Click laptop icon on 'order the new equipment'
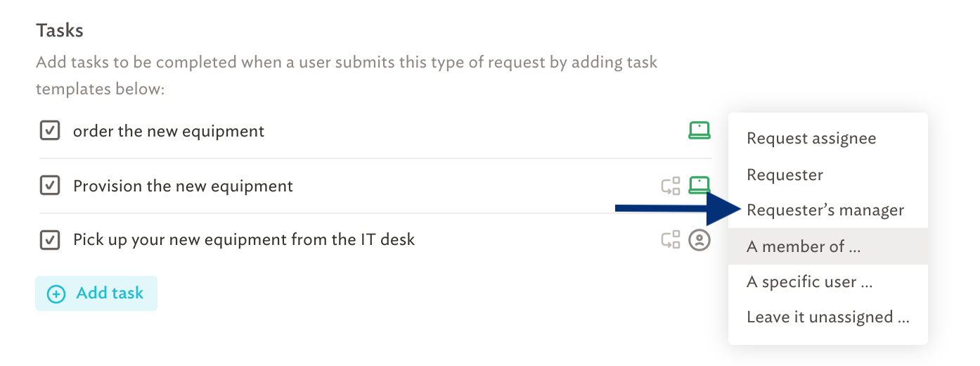The image size is (980, 366). (x=699, y=131)
